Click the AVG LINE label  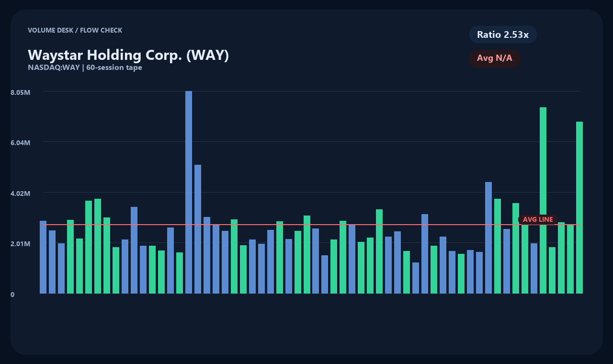538,219
